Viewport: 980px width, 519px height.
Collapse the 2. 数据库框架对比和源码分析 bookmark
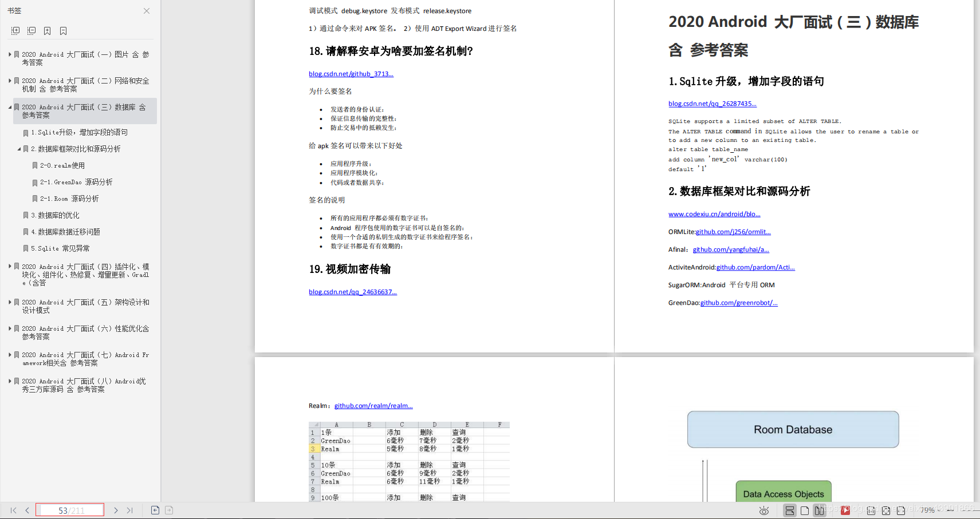(x=19, y=149)
